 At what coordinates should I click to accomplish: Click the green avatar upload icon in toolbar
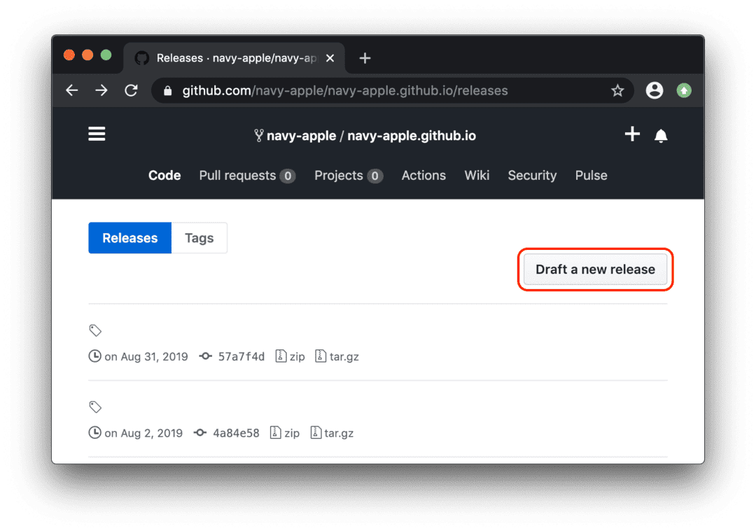pyautogui.click(x=684, y=90)
